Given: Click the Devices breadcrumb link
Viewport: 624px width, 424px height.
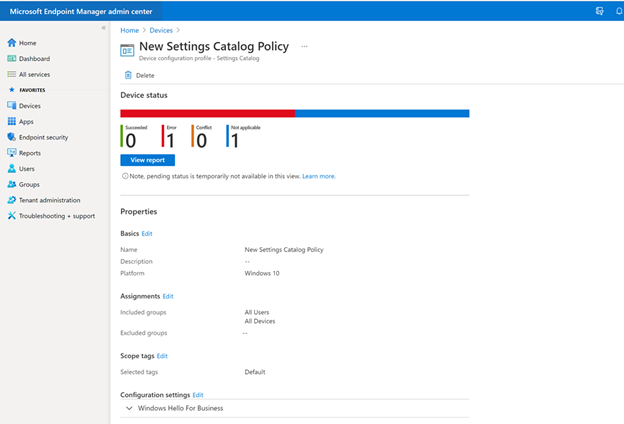Looking at the screenshot, I should (x=161, y=30).
